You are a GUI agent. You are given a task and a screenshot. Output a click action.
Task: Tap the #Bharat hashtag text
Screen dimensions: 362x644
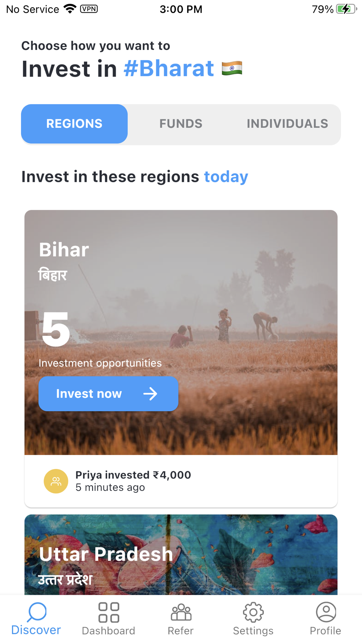pyautogui.click(x=169, y=68)
